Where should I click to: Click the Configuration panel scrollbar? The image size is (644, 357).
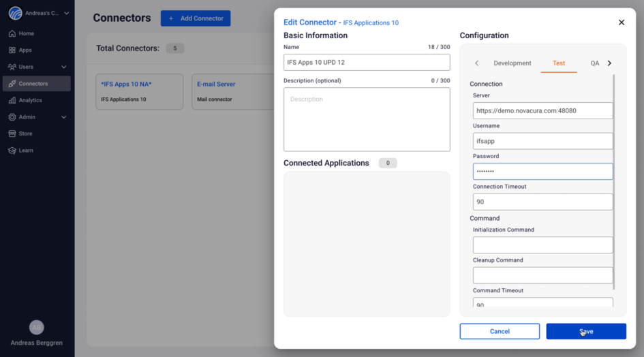click(x=614, y=182)
